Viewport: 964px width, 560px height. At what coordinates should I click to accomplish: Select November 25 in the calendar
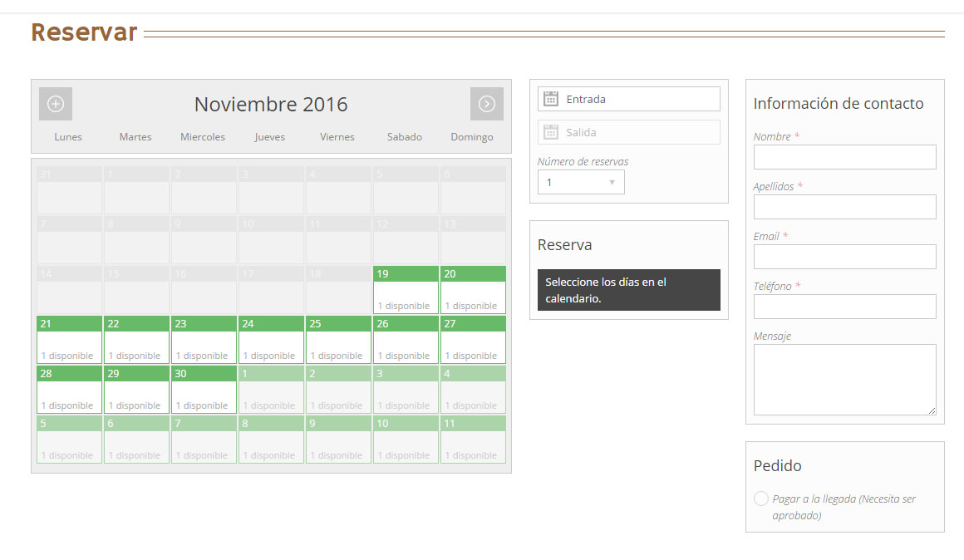[x=339, y=340]
